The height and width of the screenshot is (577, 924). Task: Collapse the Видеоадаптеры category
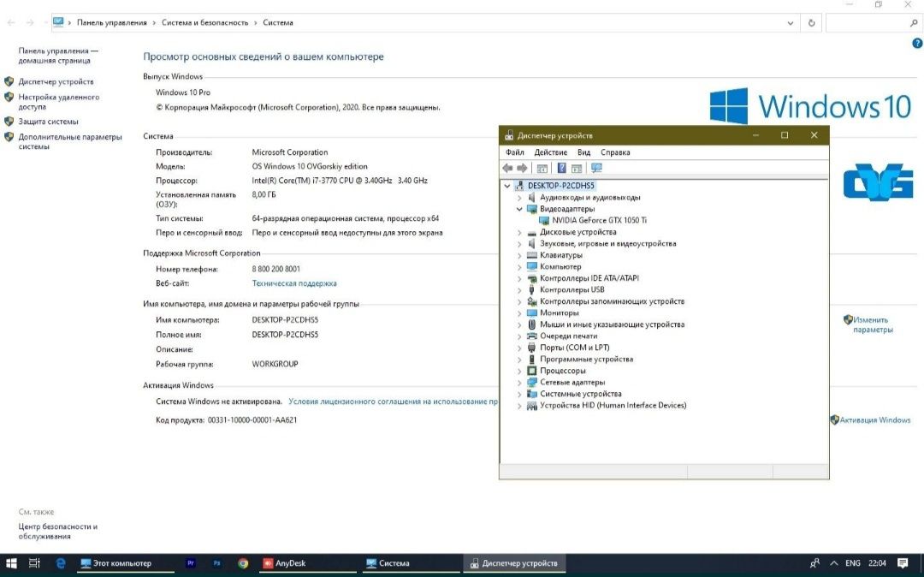pos(519,209)
